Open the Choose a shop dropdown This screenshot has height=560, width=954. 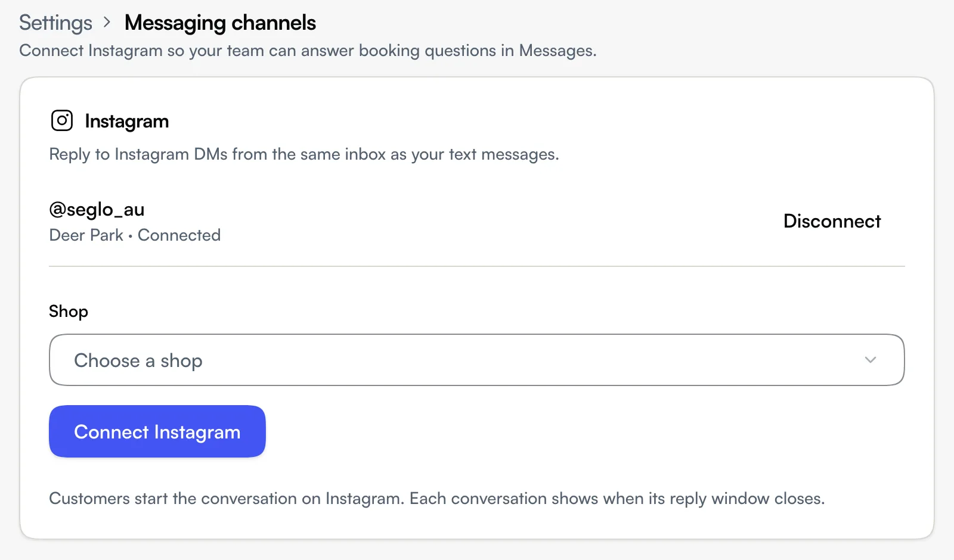[476, 360]
